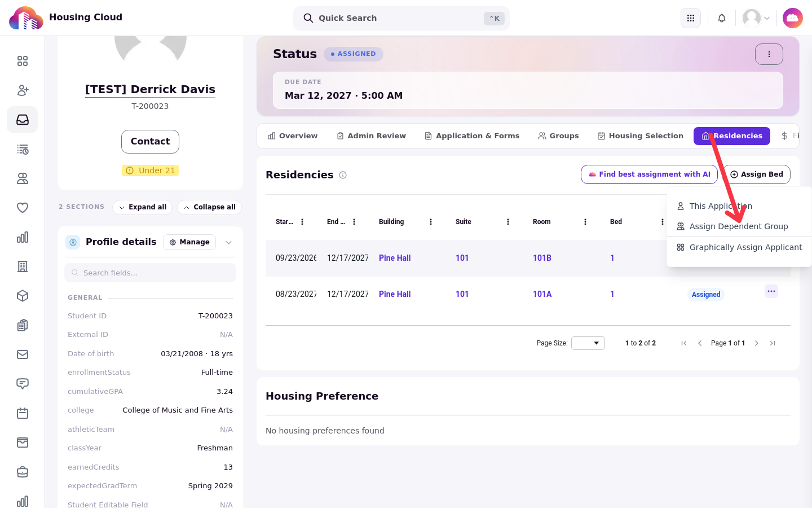
Task: Click the notifications bell icon
Action: point(722,18)
